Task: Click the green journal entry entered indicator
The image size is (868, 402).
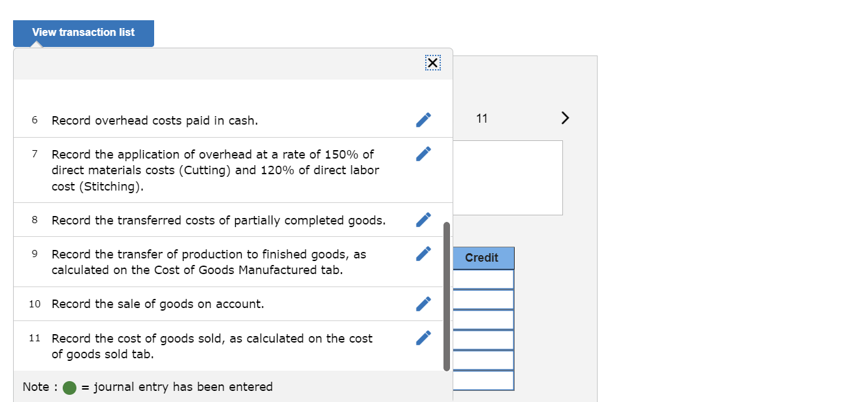Action: [x=69, y=387]
